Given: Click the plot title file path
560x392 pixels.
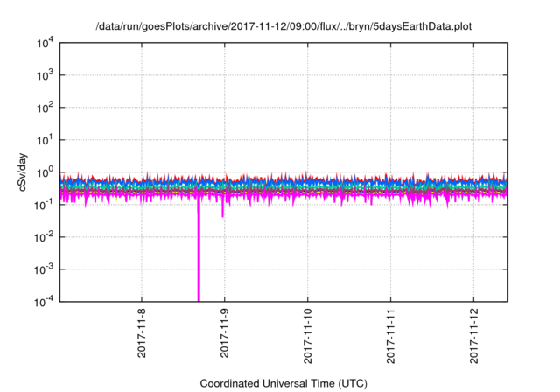Looking at the screenshot, I should pos(283,26).
